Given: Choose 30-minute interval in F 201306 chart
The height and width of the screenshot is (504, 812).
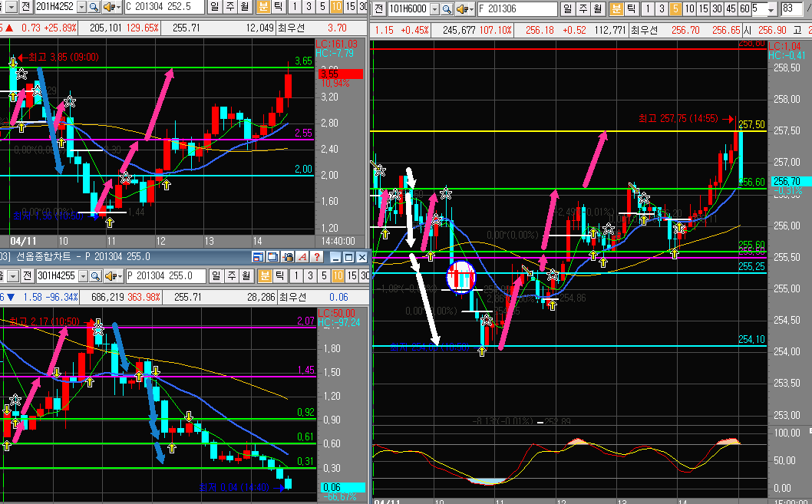Looking at the screenshot, I should (x=718, y=8).
